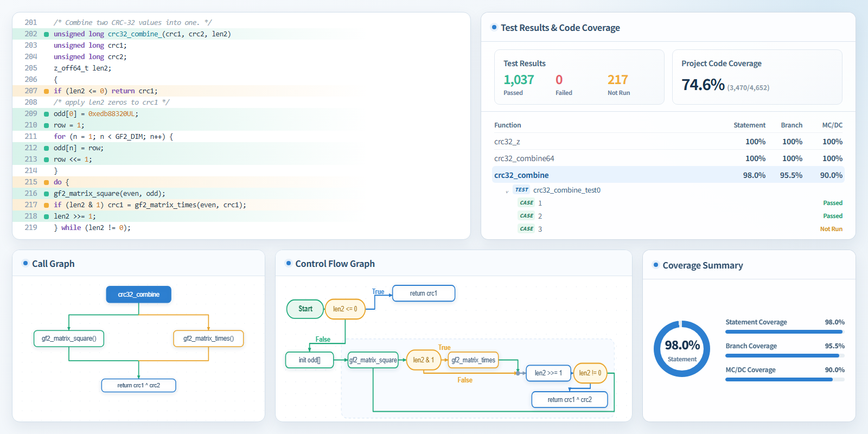Viewport: 868px width, 434px height.
Task: Select the crc32_z function row
Action: pos(668,142)
